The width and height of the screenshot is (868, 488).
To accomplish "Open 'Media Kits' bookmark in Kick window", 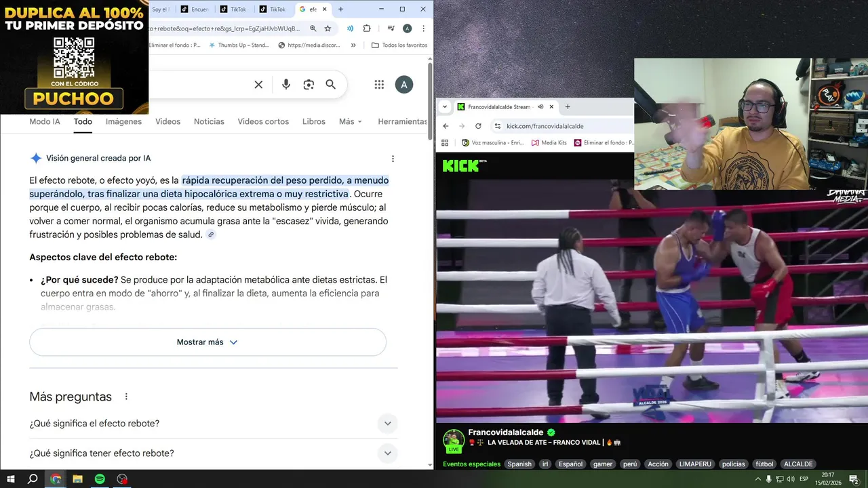I will pos(549,142).
